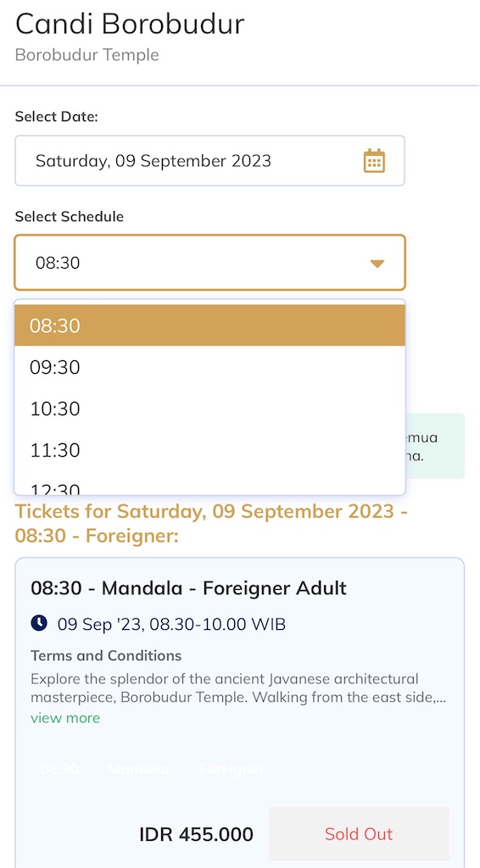This screenshot has width=480, height=868.
Task: Click the Candi Borobudur page title
Action: click(130, 24)
